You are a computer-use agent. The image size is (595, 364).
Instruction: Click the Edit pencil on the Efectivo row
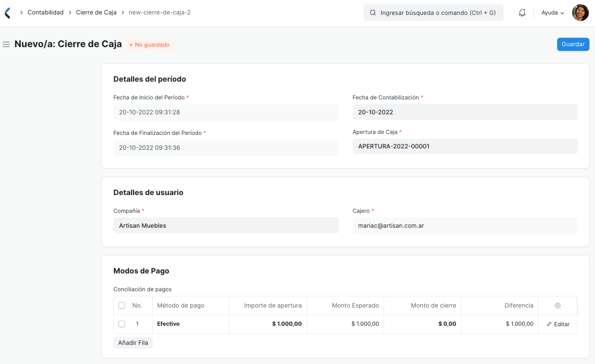(x=558, y=324)
